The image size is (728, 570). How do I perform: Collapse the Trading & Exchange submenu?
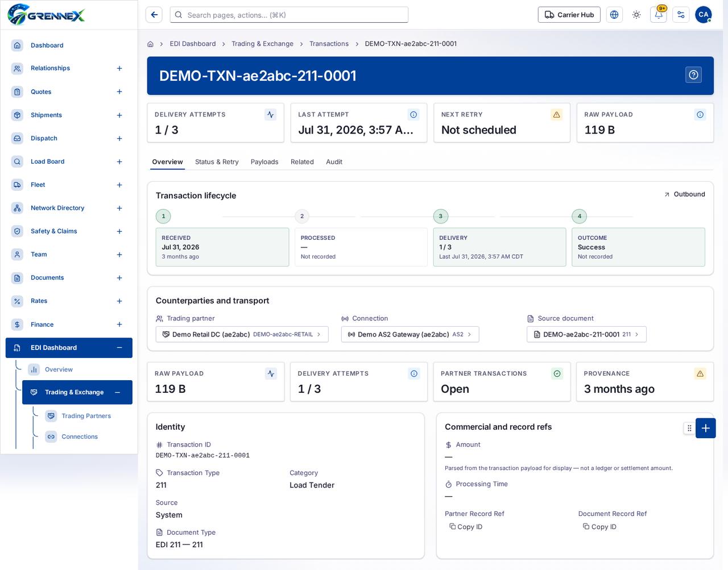[117, 392]
